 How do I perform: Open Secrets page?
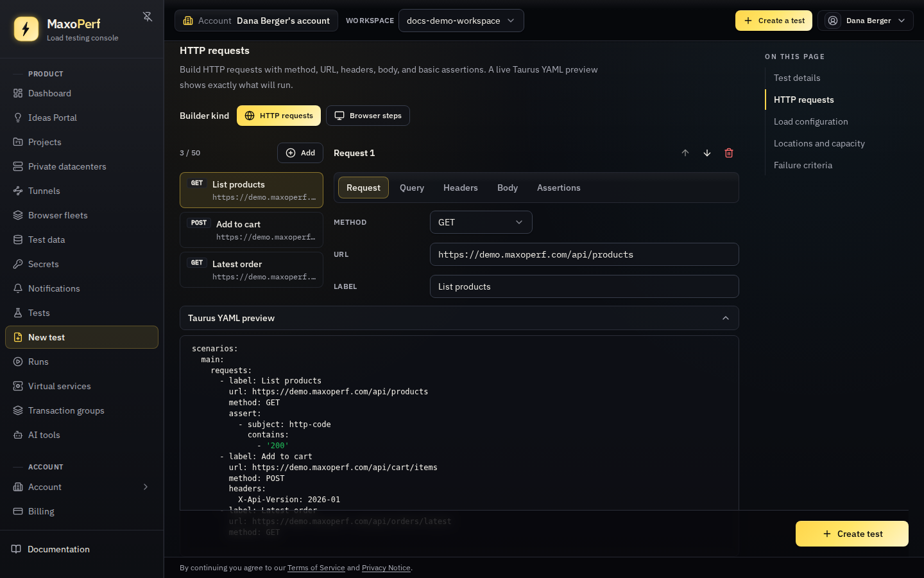coord(81,264)
